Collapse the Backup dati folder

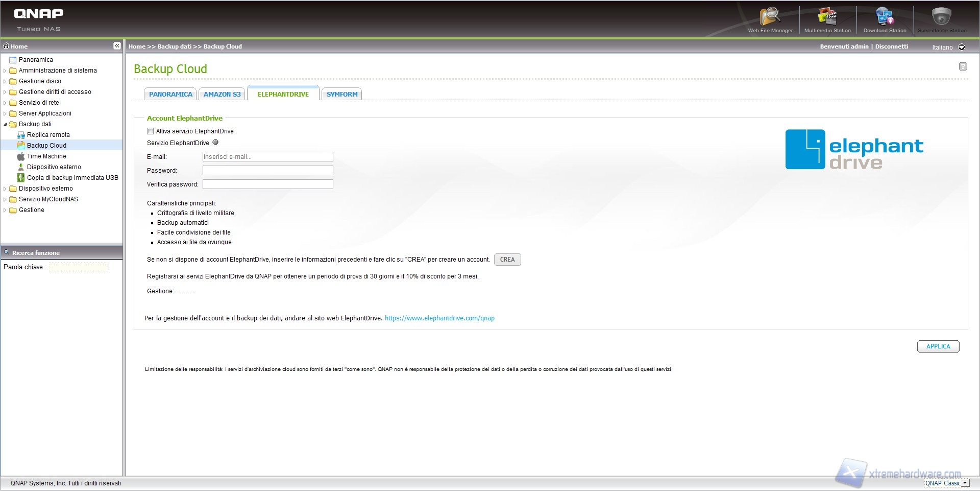5,124
